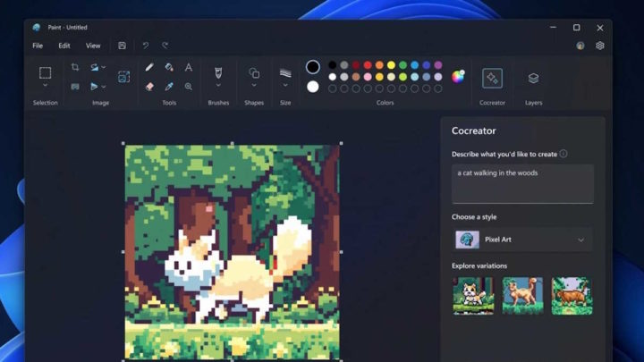Select third variation with orange cat

pos(572,296)
